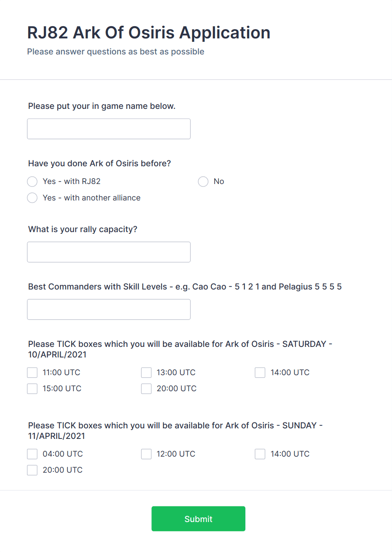
Task: Tick the 14:00 UTC Sunday checkbox
Action: coord(260,454)
